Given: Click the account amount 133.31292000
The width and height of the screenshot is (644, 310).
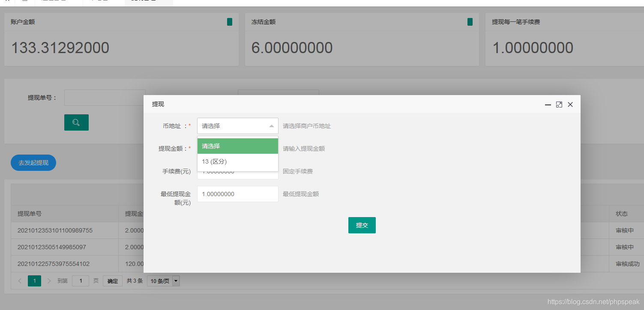Looking at the screenshot, I should tap(60, 48).
